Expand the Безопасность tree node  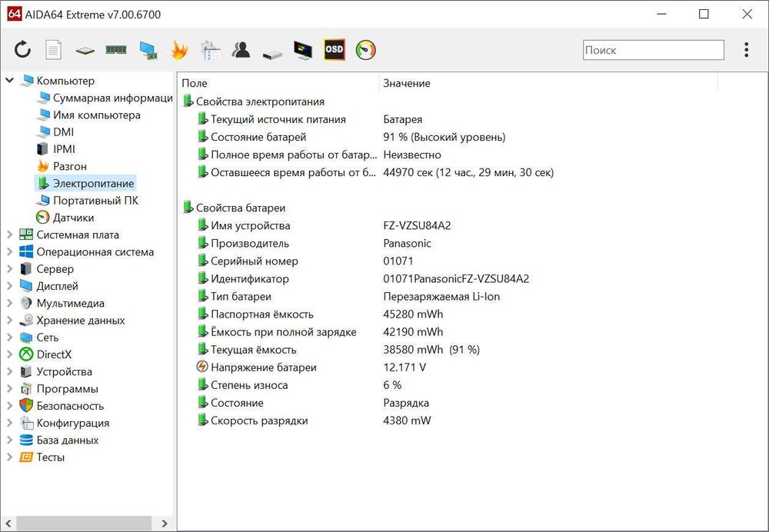(x=9, y=406)
